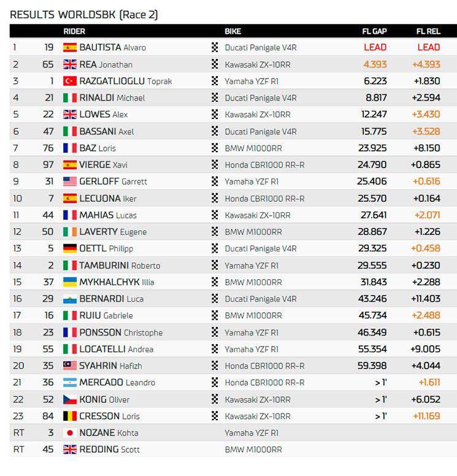Click the RIDER column header
This screenshot has height=476, width=457.
click(74, 31)
